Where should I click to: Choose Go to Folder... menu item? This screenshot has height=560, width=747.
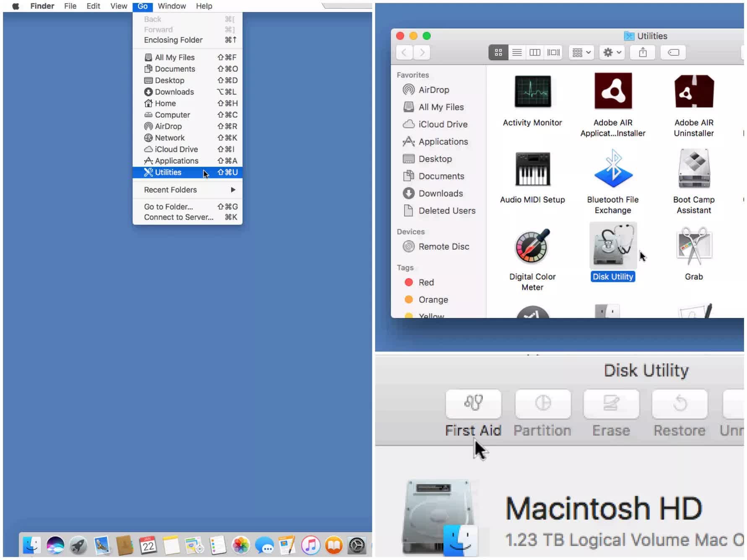[187, 206]
